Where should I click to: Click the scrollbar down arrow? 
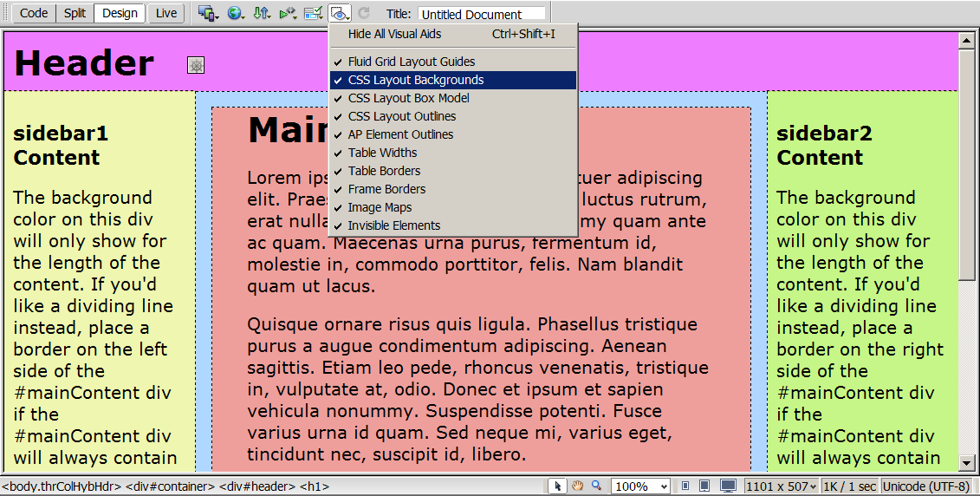click(x=966, y=463)
